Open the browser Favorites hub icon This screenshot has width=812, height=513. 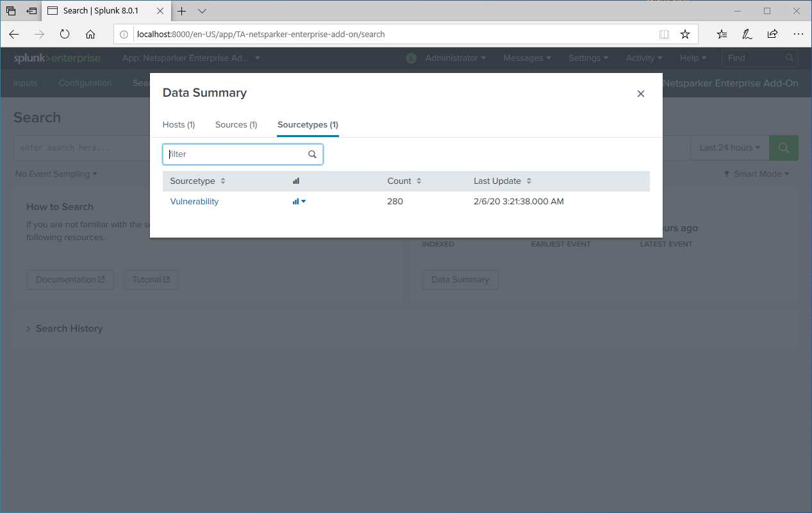722,34
